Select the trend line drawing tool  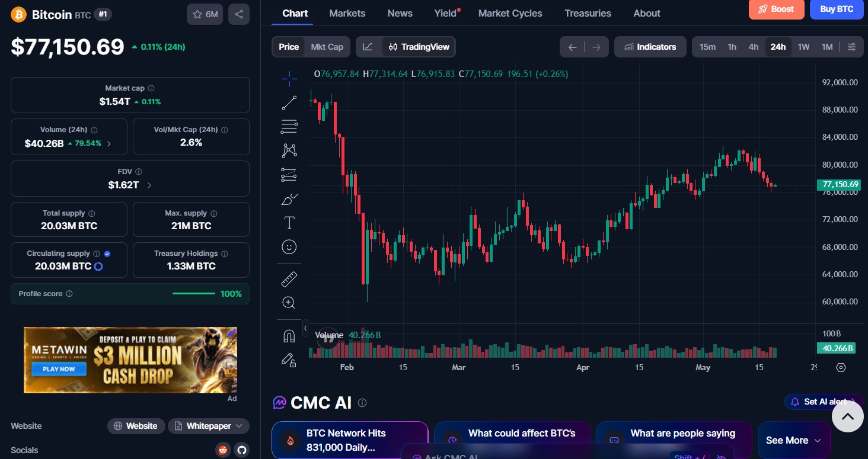[289, 102]
